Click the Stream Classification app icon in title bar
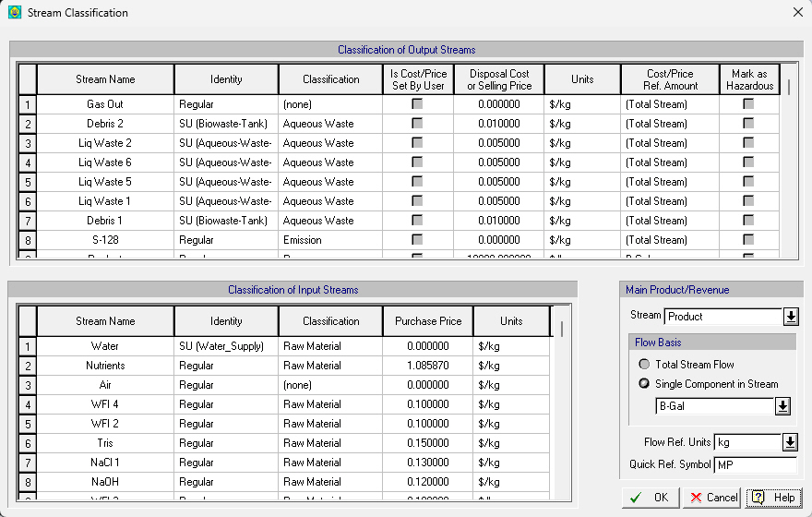 click(x=14, y=13)
